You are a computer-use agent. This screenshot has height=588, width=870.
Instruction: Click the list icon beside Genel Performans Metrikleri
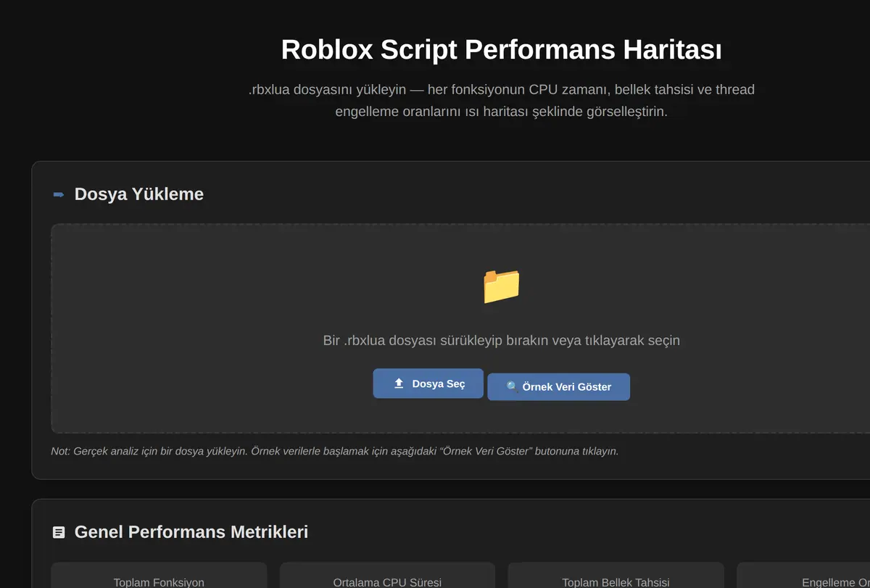(59, 532)
